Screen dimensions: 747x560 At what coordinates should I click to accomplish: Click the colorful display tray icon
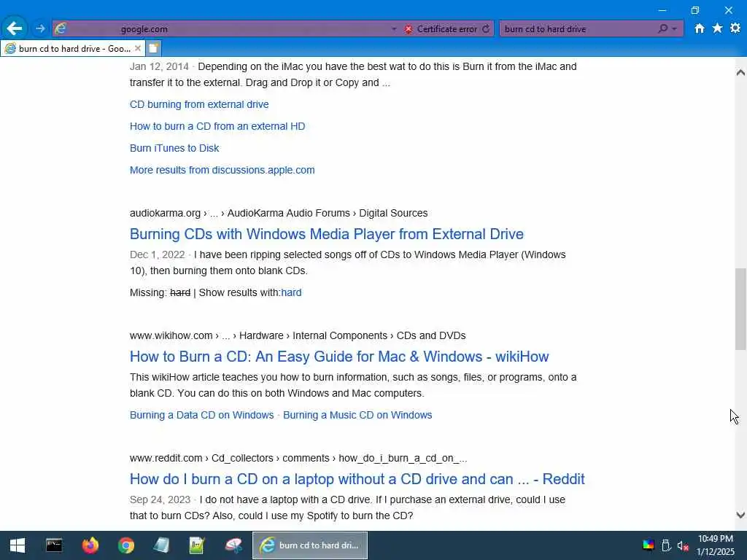point(649,545)
